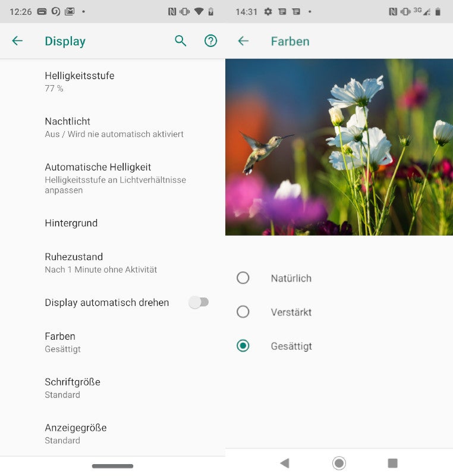Tap the Farben screen title

tap(290, 41)
